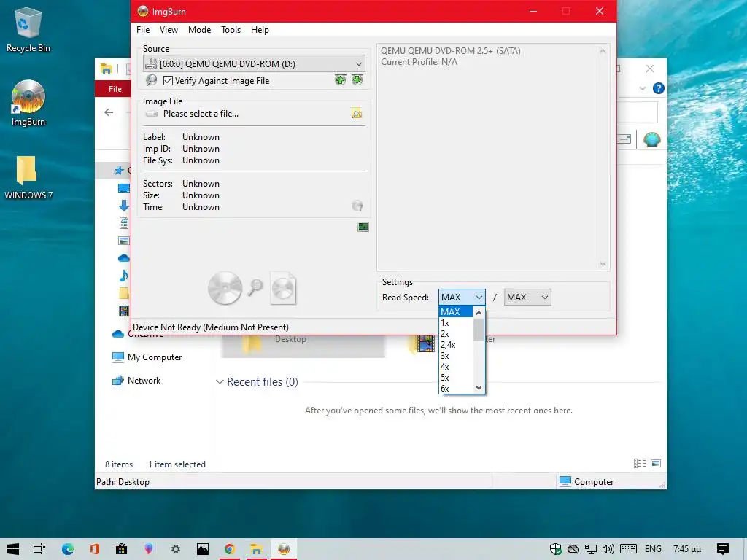747x560 pixels.
Task: Click green display panel icon under Time
Action: 363,227
